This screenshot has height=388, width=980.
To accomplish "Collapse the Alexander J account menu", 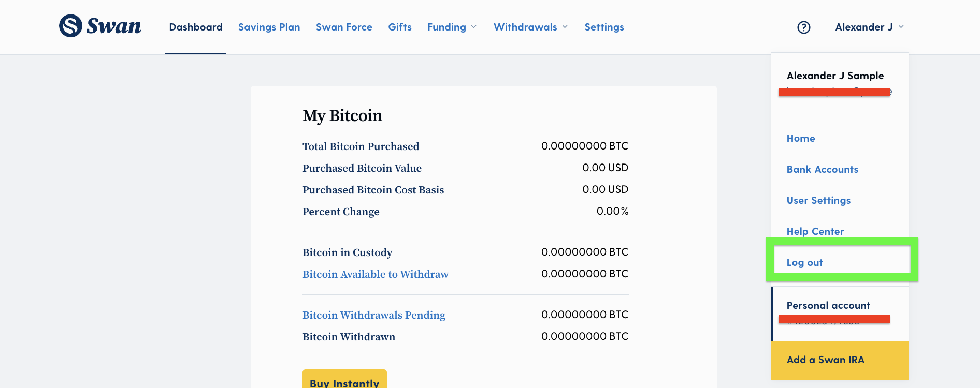I will (869, 27).
